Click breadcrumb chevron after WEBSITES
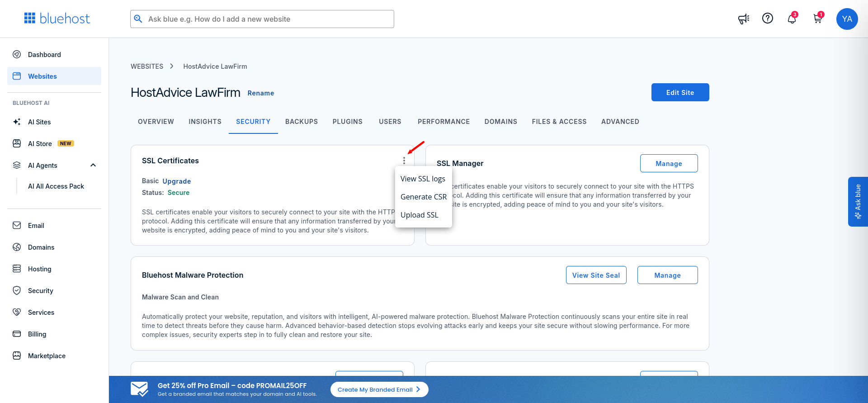868x403 pixels. click(x=172, y=66)
